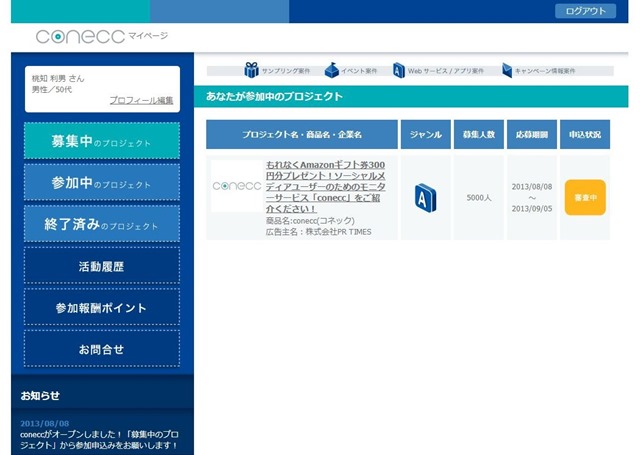This screenshot has width=640, height=455.
Task: Open 参加中のプロジェクト menu
Action: pos(102,182)
